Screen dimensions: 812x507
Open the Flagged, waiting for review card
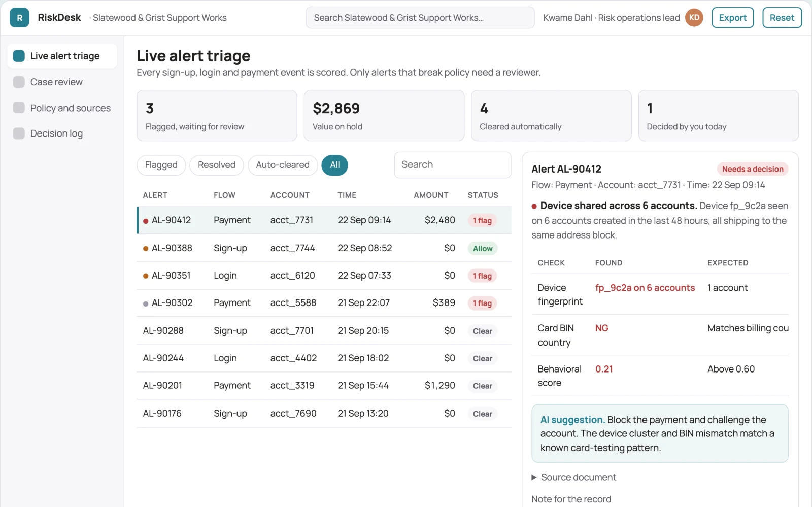tap(217, 116)
